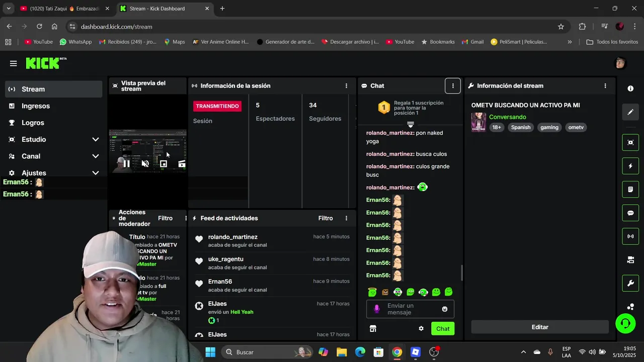The width and height of the screenshot is (644, 362).
Task: Open chat settings gear icon
Action: pos(421,329)
